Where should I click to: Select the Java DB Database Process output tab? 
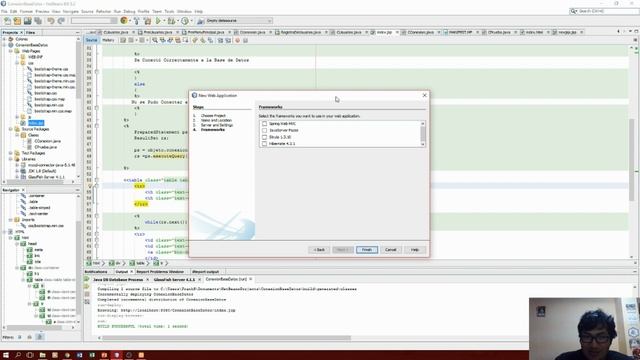pyautogui.click(x=118, y=280)
